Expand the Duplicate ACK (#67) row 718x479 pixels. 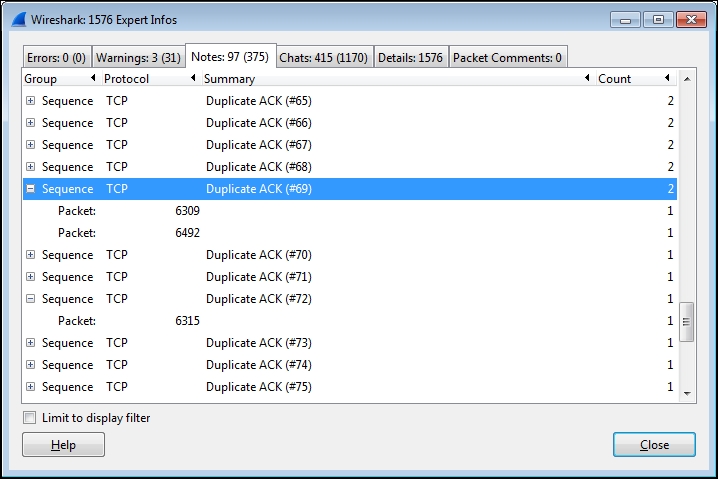coord(30,145)
